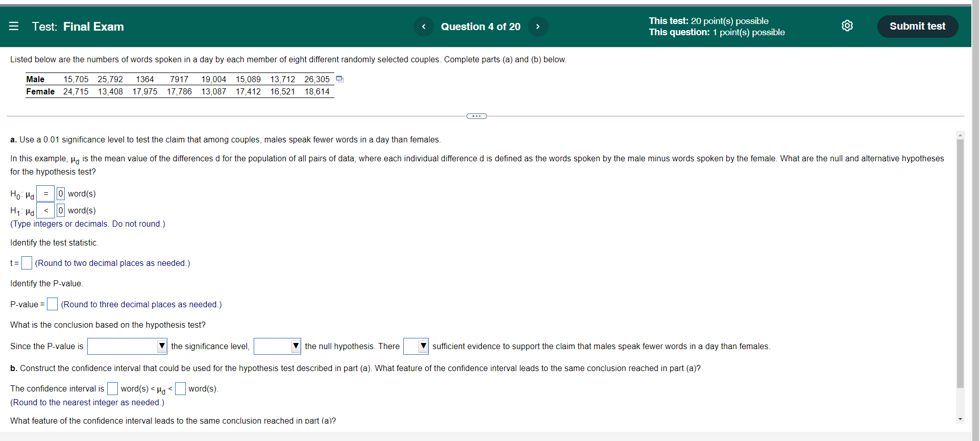Click the confidence interval upper bound box
980x441 pixels.
point(180,388)
